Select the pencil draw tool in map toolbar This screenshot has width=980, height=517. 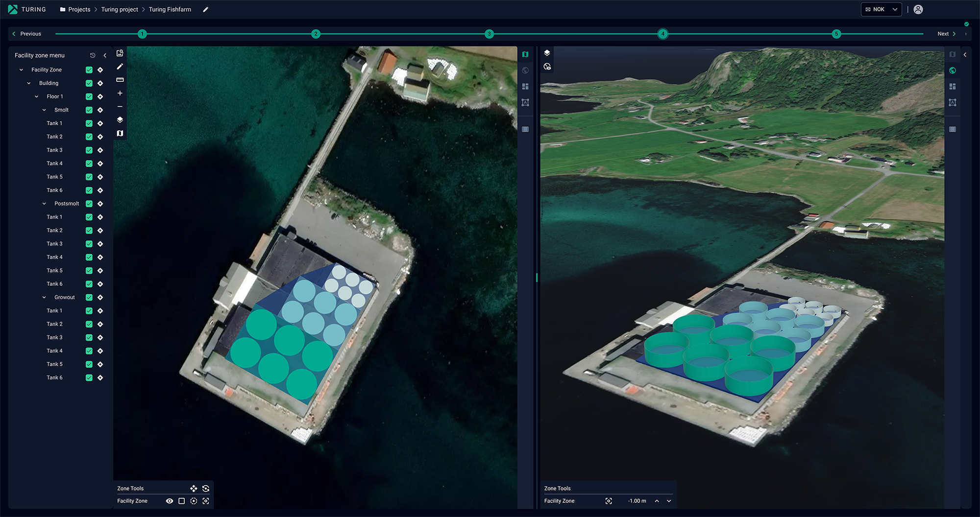(120, 67)
